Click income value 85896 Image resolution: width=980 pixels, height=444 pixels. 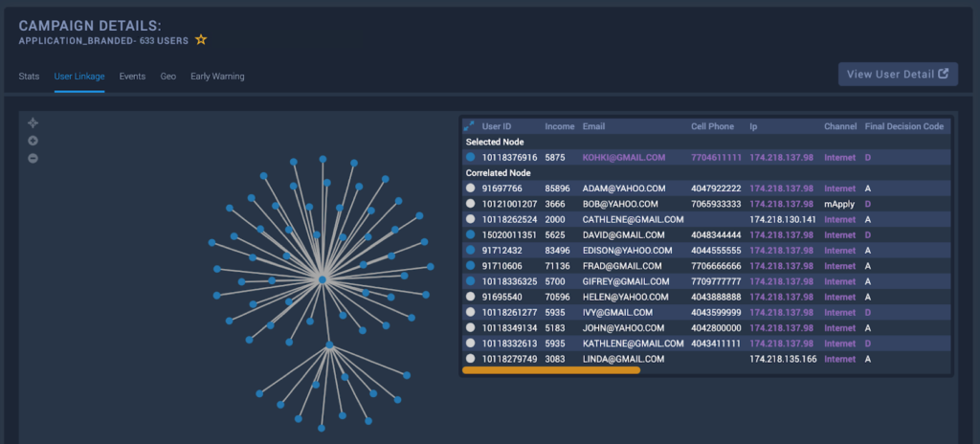coord(558,189)
